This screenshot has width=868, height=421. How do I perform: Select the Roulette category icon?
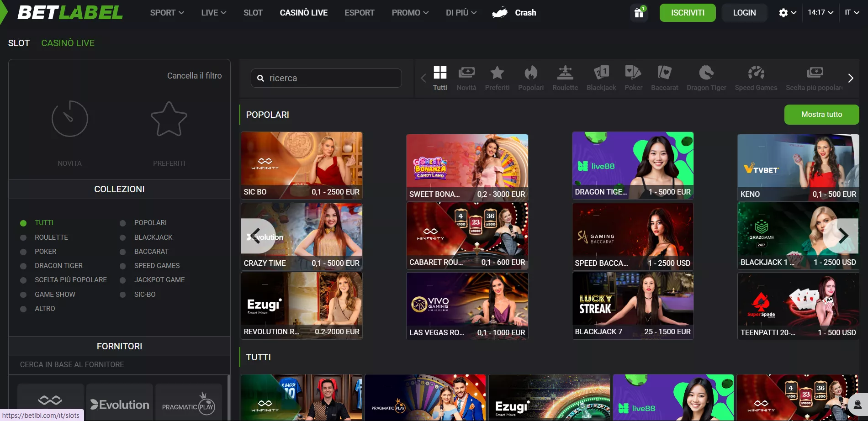pyautogui.click(x=565, y=78)
